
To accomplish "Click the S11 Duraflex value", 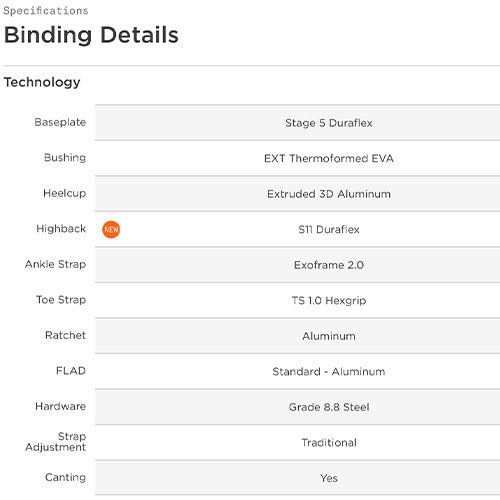I will (329, 230).
